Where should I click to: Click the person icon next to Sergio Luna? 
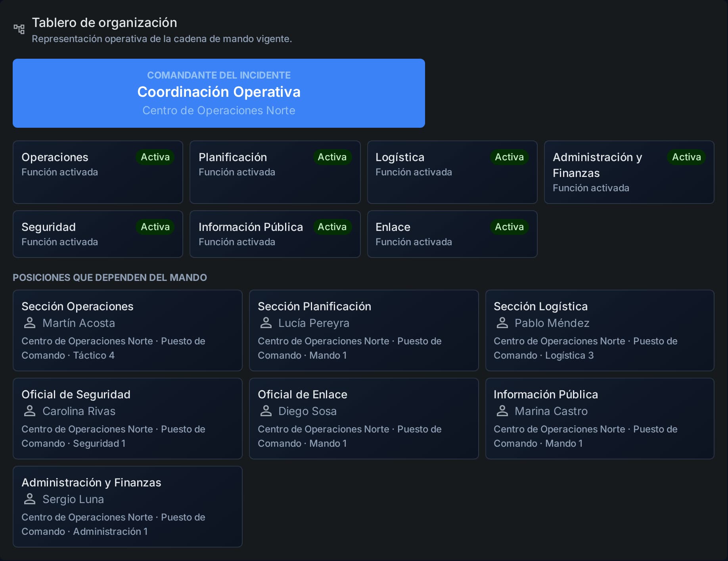[30, 499]
